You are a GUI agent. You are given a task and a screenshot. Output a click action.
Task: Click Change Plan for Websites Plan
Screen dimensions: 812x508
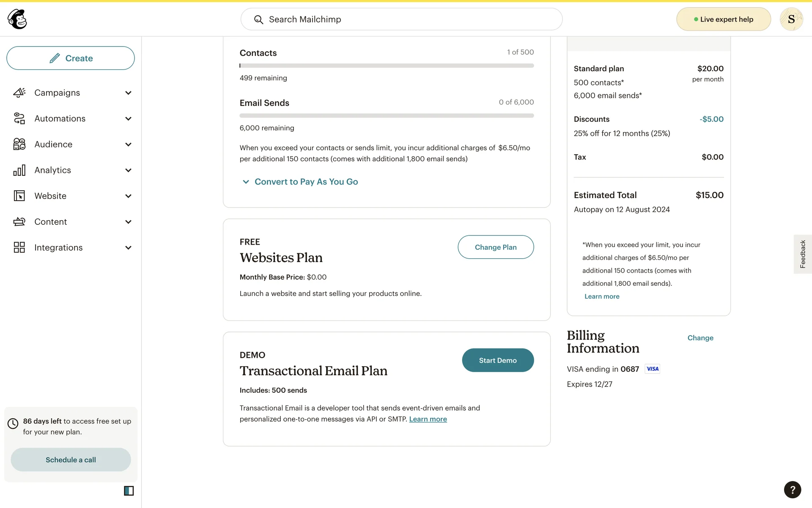(495, 247)
